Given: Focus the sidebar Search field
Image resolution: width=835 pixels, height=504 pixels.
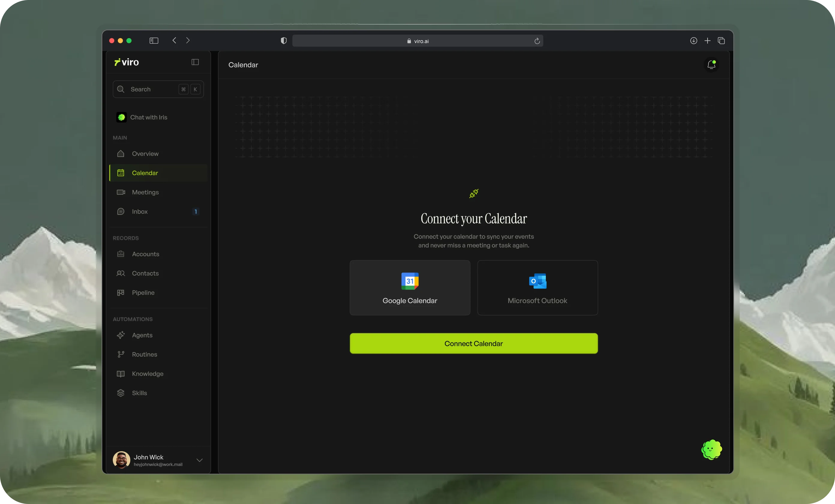Looking at the screenshot, I should pos(158,89).
